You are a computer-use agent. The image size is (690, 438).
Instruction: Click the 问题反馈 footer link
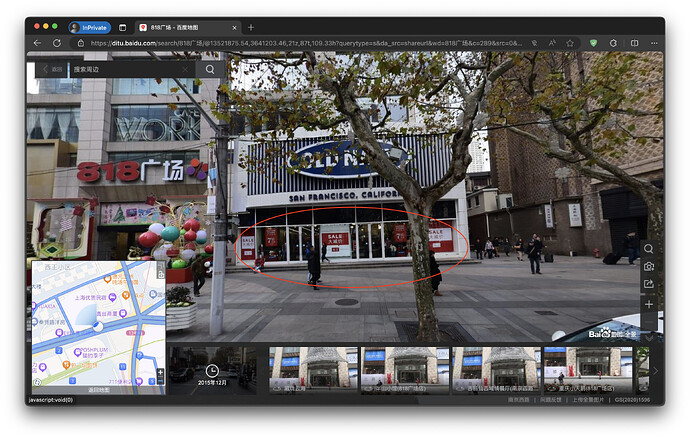[x=551, y=400]
